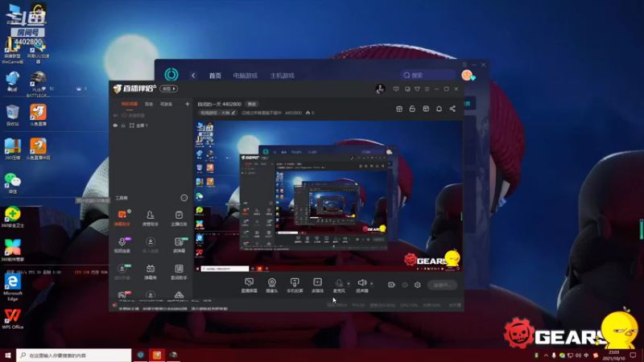The height and width of the screenshot is (362, 644).
Task: Click the mode switch pill next to the 直播伴侣 logo
Action: [x=169, y=88]
